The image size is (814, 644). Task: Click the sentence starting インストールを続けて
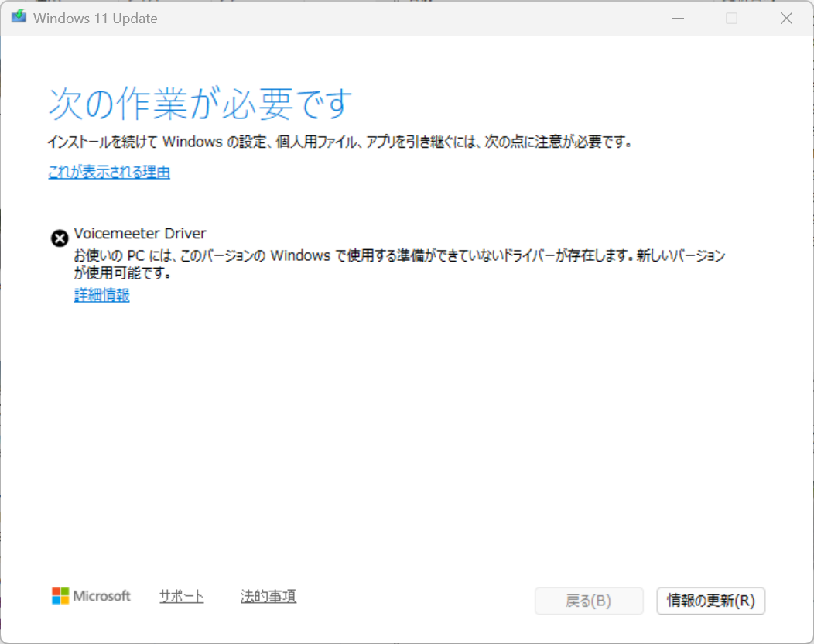coord(340,142)
